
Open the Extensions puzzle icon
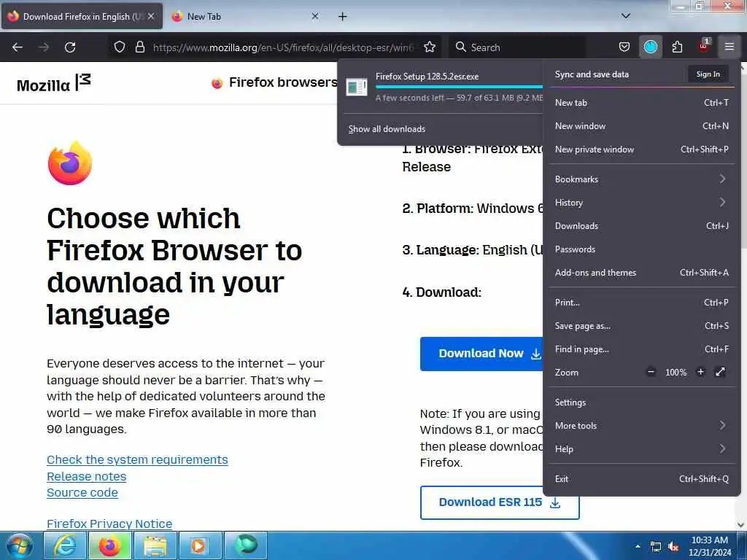(x=677, y=47)
